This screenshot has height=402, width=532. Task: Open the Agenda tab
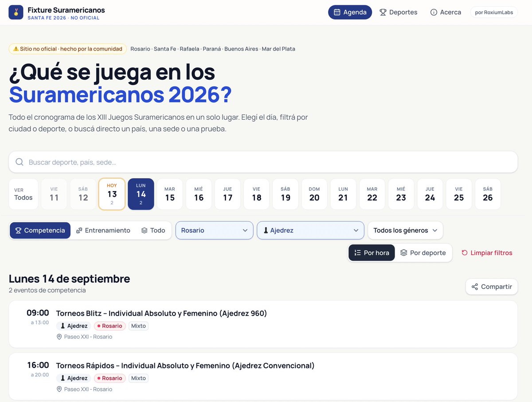[x=350, y=12]
